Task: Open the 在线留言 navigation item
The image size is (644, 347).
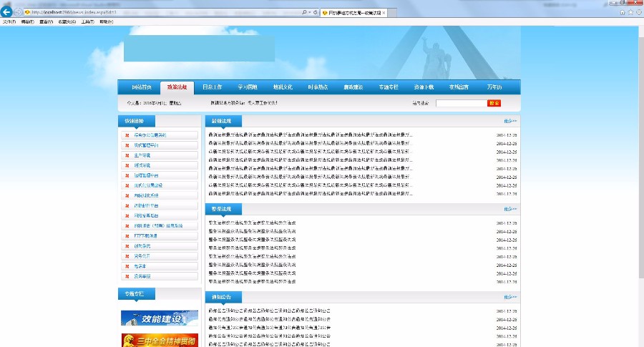Action: 459,87
